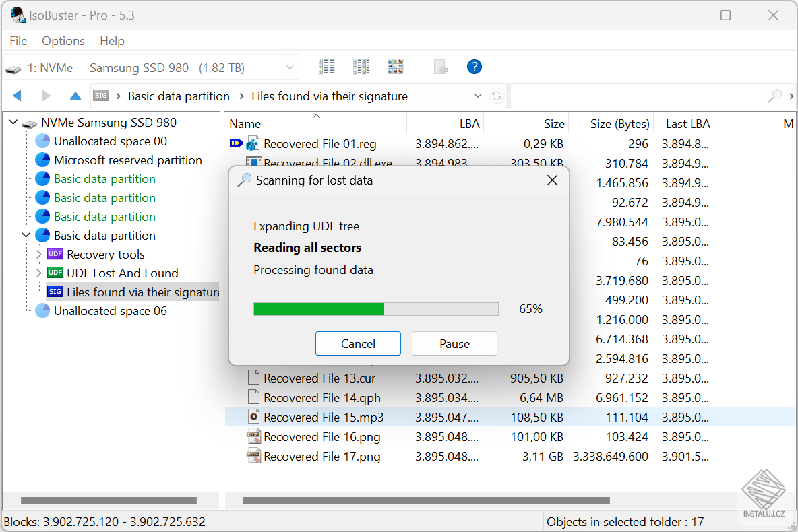798x532 pixels.
Task: Click the green UDF Lost And Found icon
Action: point(55,273)
